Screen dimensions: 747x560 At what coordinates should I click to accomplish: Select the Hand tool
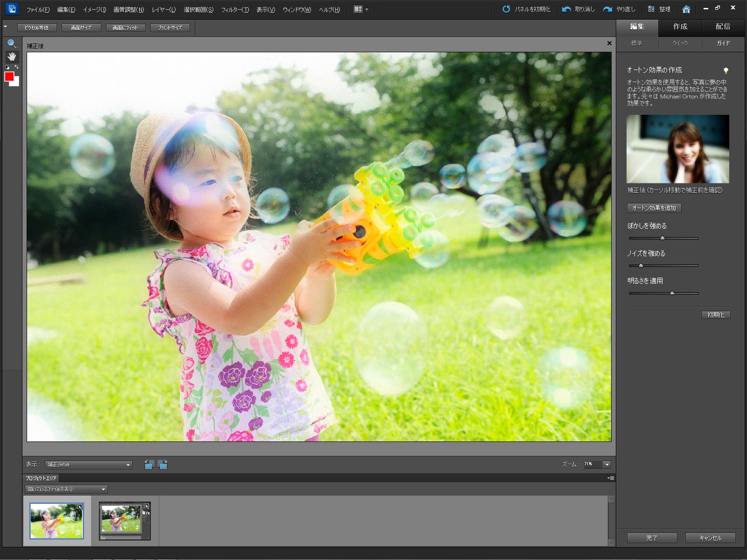click(12, 56)
